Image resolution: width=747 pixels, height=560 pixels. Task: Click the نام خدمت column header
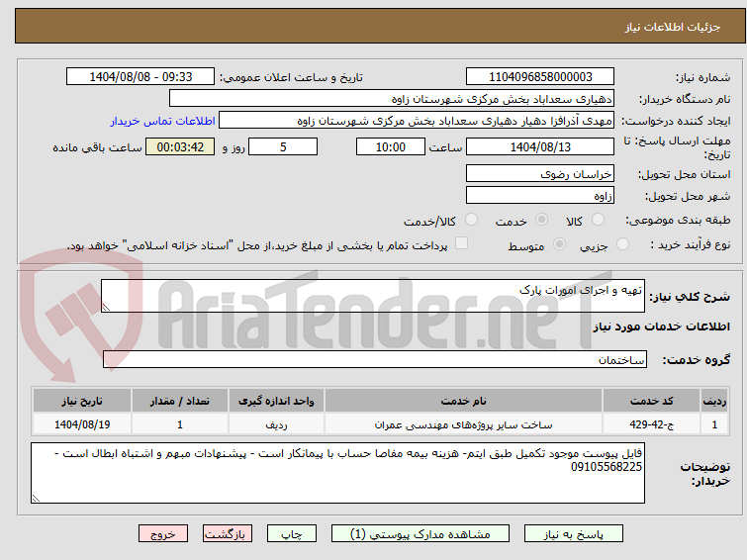464,401
